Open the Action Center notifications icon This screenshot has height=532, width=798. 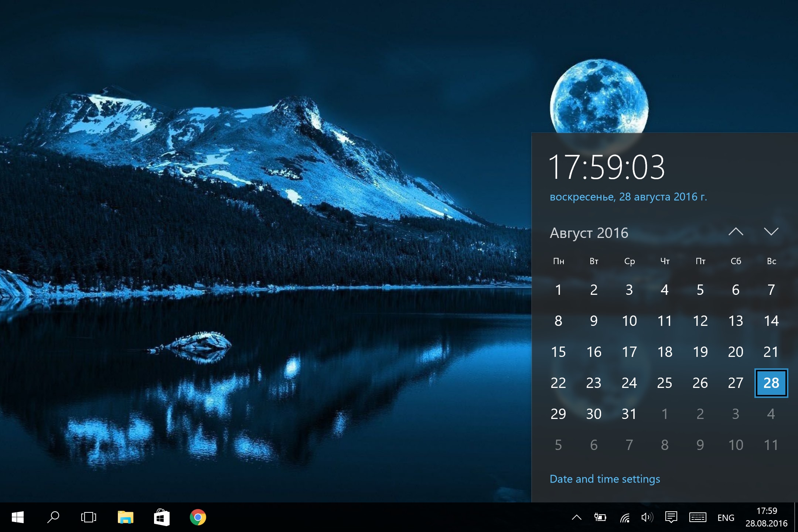tap(671, 518)
